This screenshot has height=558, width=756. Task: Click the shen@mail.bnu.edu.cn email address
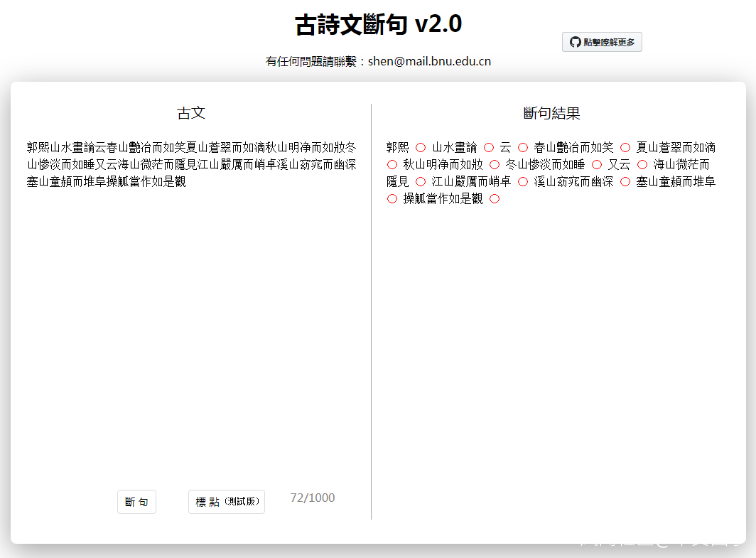pyautogui.click(x=429, y=61)
